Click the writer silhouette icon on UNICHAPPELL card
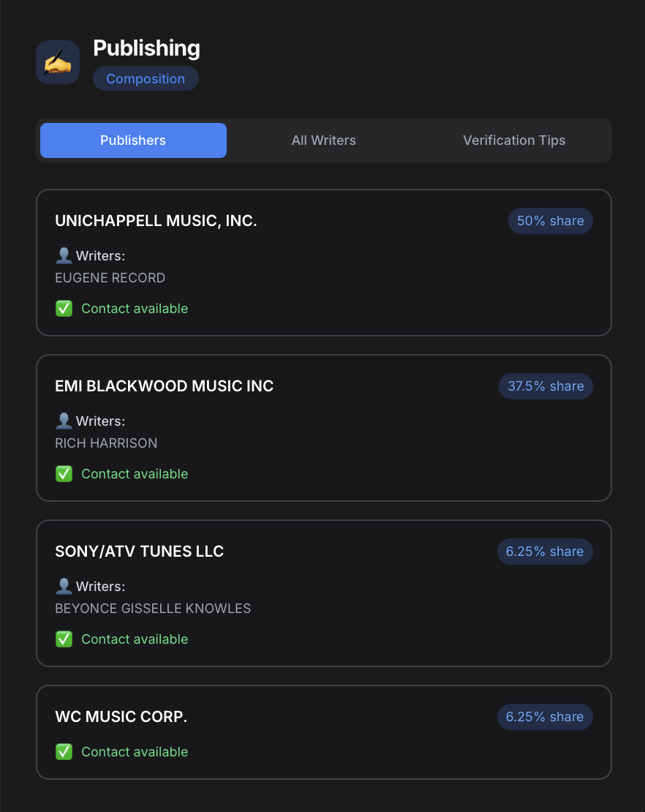 [x=64, y=255]
